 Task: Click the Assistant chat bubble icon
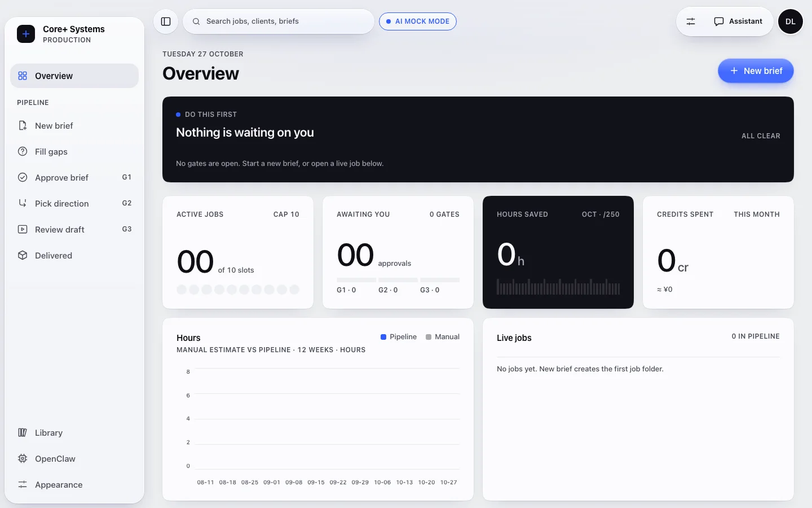[x=719, y=21]
